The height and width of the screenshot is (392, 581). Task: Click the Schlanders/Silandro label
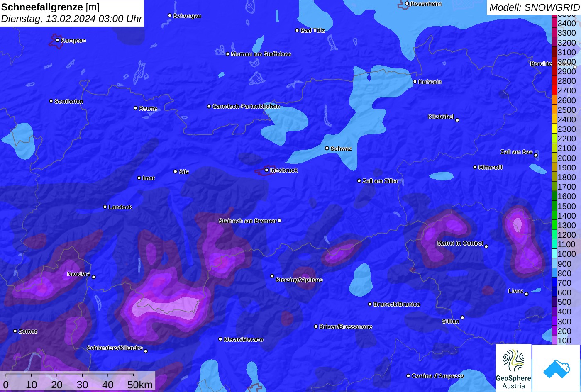tap(115, 348)
